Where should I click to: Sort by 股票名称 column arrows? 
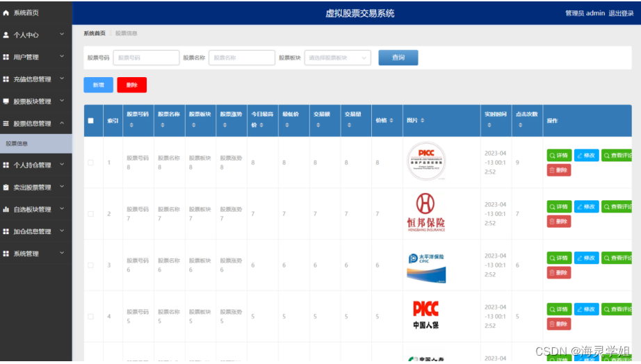coord(162,125)
